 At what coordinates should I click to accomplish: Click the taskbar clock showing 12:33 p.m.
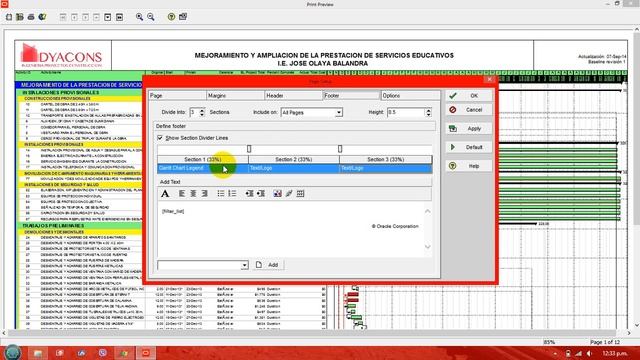(615, 353)
